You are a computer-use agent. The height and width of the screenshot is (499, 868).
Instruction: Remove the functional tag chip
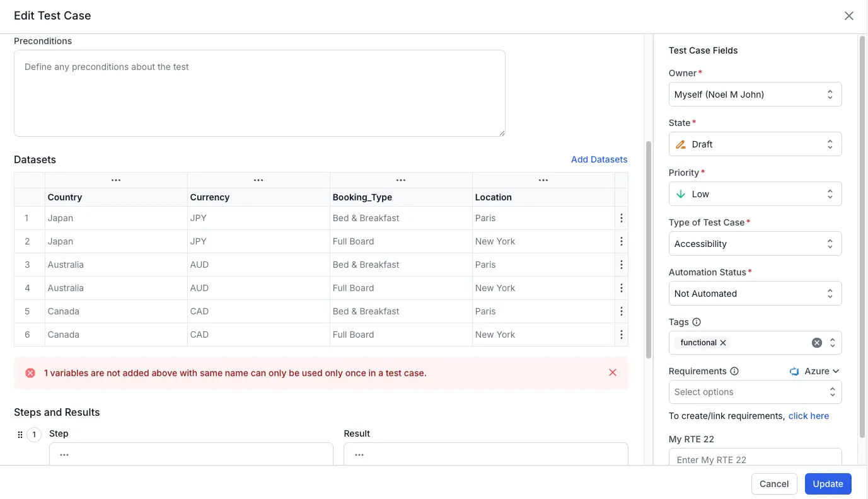(x=723, y=343)
